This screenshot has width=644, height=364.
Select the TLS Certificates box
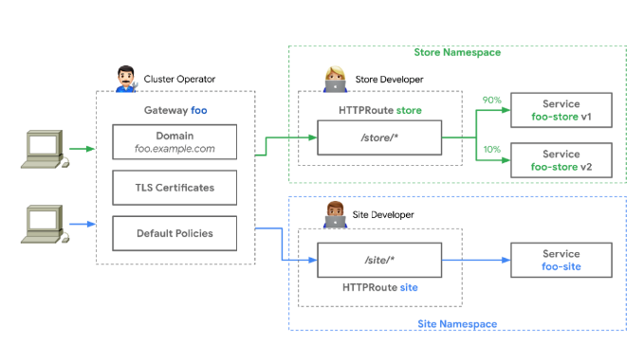[x=175, y=188]
